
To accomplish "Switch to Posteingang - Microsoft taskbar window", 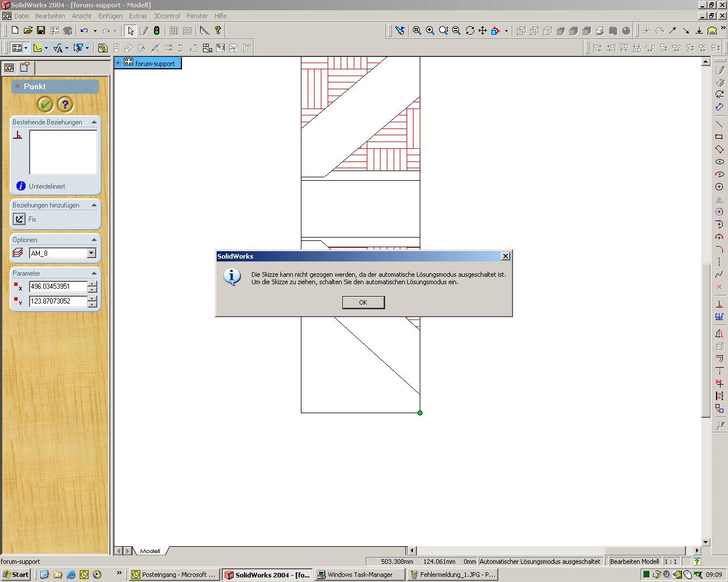I will (175, 575).
